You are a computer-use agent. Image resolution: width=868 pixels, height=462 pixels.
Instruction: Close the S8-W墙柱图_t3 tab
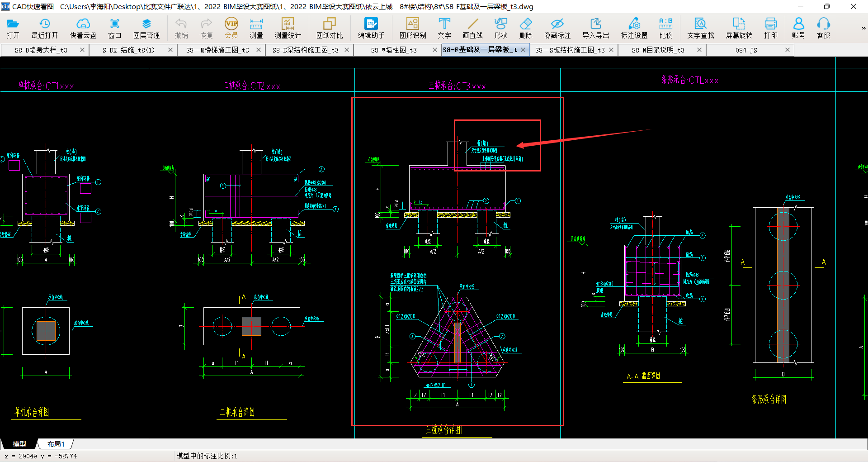(x=434, y=50)
